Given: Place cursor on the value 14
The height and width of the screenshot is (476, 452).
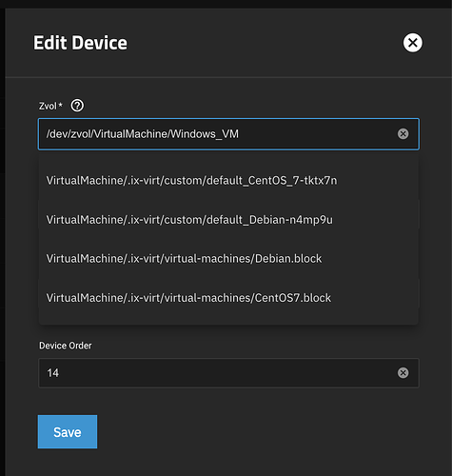Looking at the screenshot, I should click(52, 373).
